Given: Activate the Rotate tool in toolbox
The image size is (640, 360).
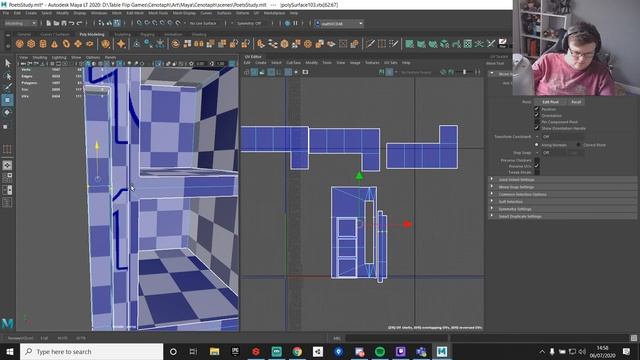Looking at the screenshot, I should click(7, 112).
